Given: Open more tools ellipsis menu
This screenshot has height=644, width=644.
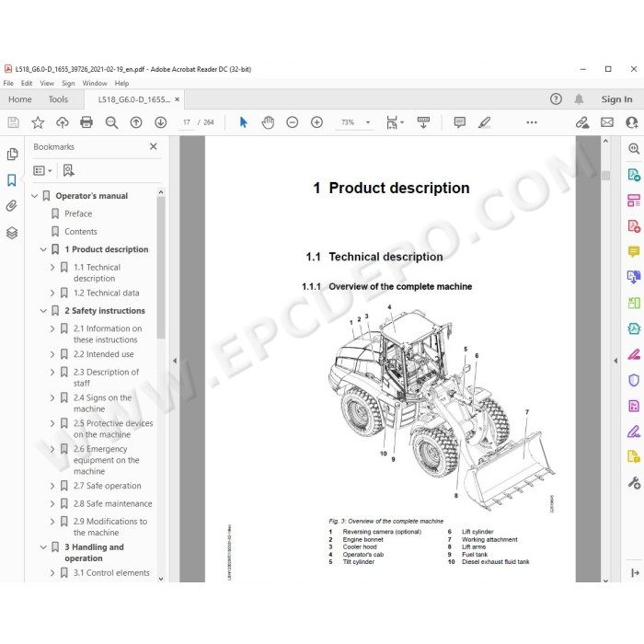Looking at the screenshot, I should pyautogui.click(x=532, y=122).
